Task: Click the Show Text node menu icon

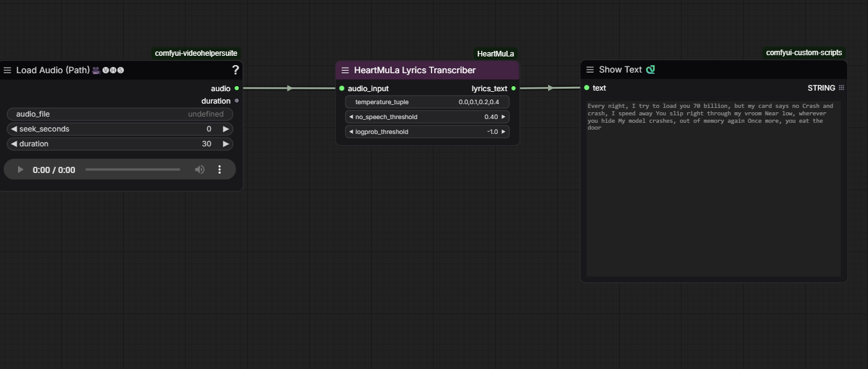Action: (x=590, y=70)
